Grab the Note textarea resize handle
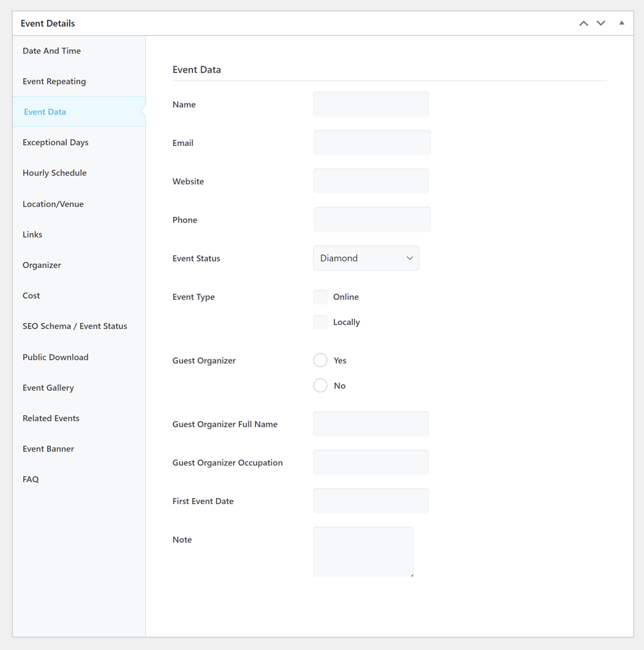Screen dimensions: 644x650 click(411, 574)
